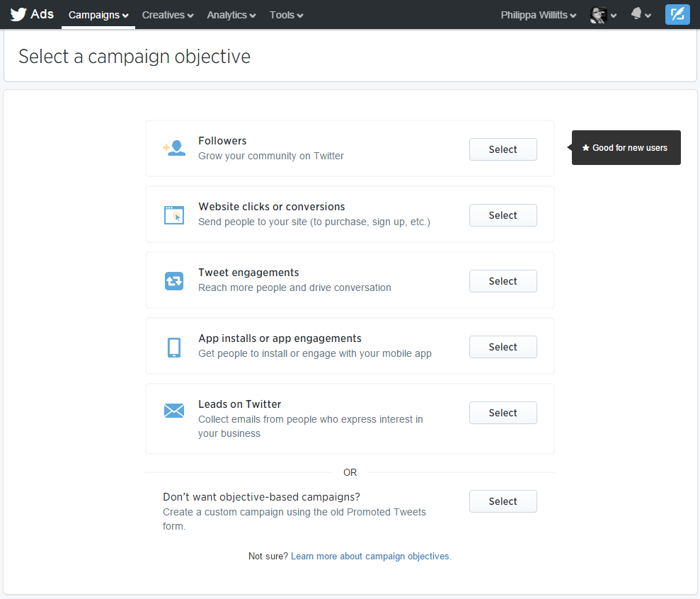Screen dimensions: 700x599
Task: Open Learn more about campaign objectives link
Action: [371, 556]
